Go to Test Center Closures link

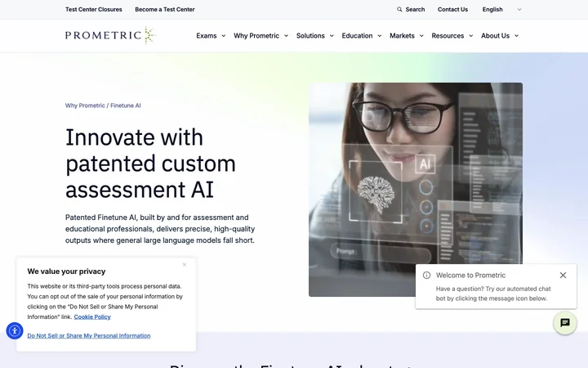pyautogui.click(x=94, y=9)
